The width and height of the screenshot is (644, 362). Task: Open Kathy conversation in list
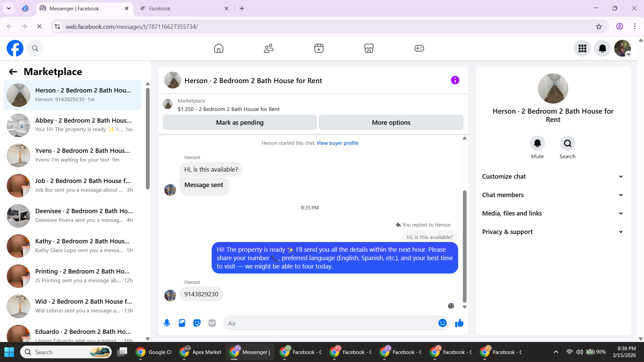(72, 246)
